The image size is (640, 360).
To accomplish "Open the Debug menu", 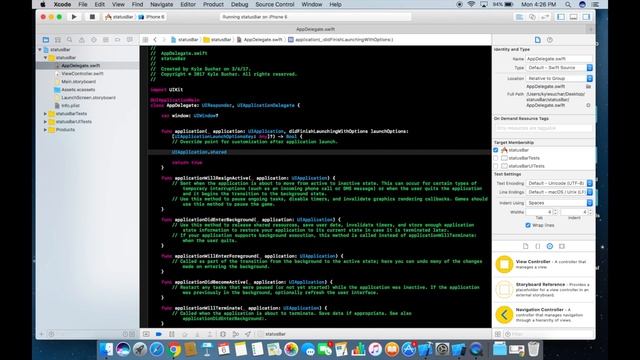I will click(239, 4).
